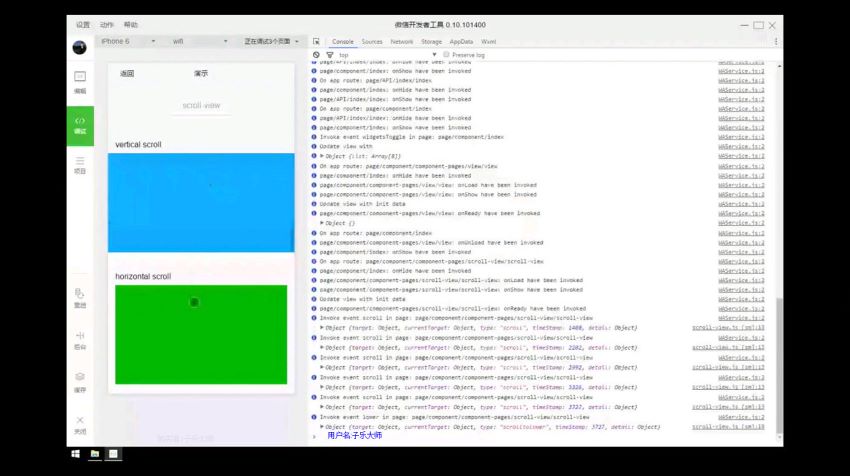Switch to the AppData tab
850x476 pixels.
(461, 42)
